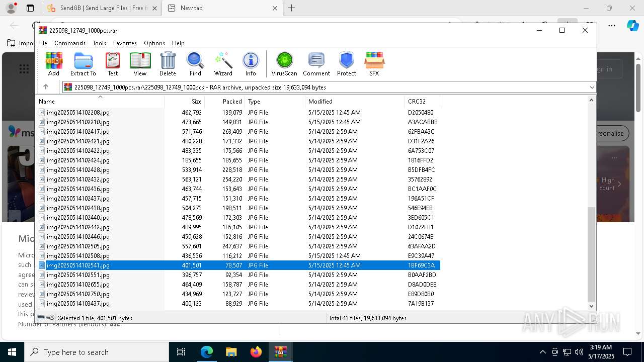
Task: Close the SendGB tab
Action: [x=154, y=8]
